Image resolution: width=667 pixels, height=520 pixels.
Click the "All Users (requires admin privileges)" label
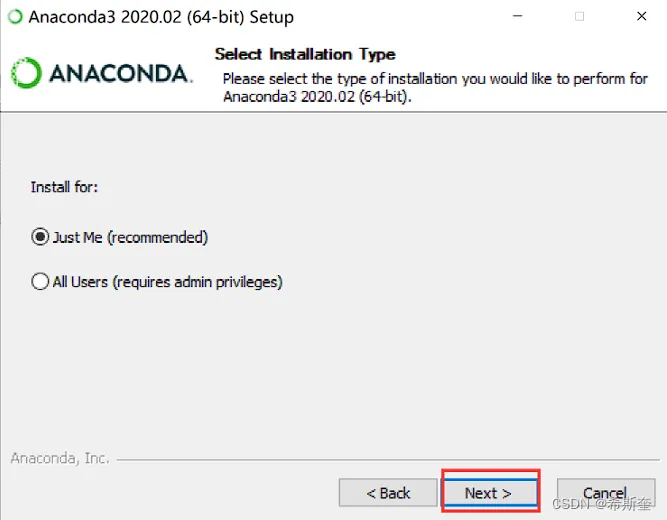point(168,282)
